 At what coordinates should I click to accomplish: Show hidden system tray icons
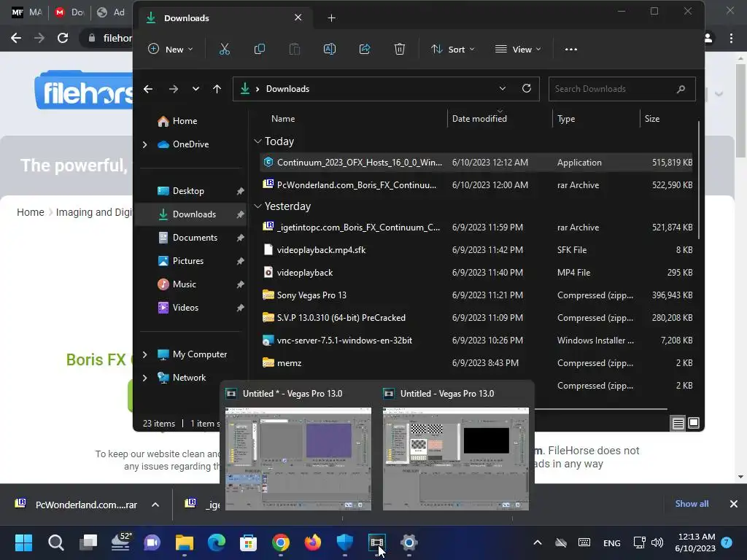coord(538,542)
